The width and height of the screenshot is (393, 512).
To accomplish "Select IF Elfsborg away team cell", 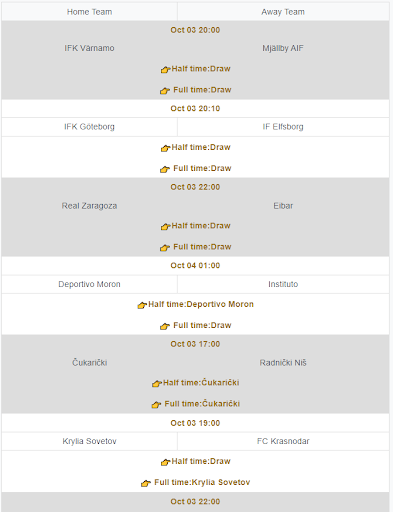I will (283, 127).
